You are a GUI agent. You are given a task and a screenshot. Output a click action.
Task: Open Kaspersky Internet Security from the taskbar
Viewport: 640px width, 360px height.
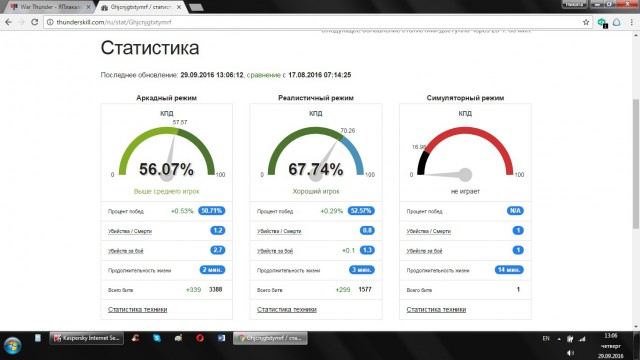click(x=86, y=338)
